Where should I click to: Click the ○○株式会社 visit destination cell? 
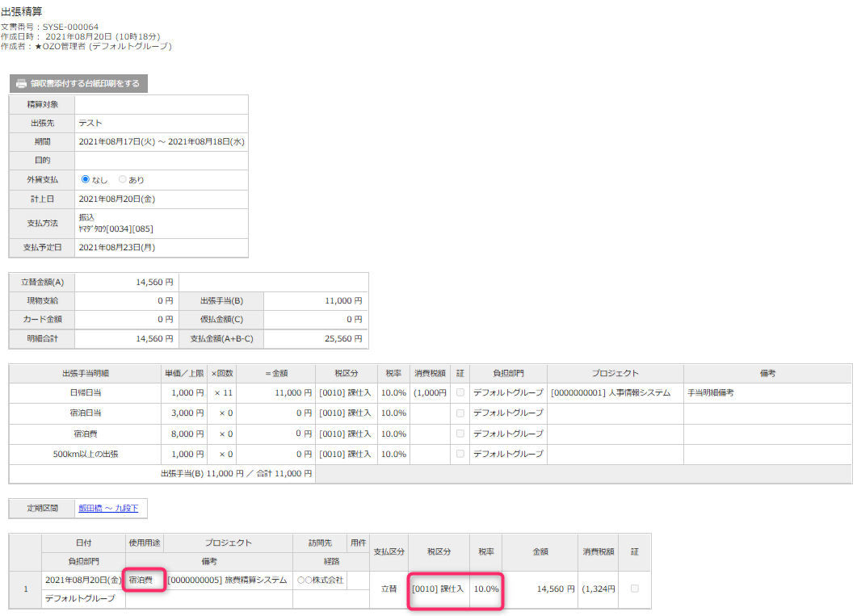click(x=320, y=580)
